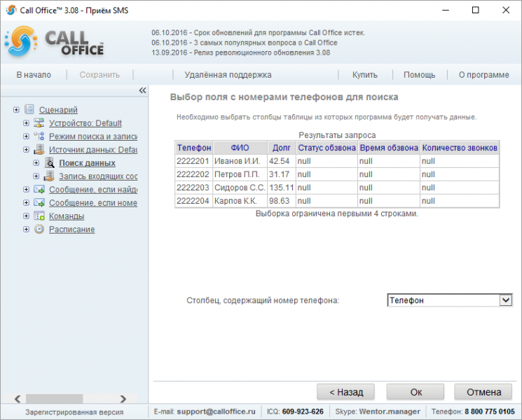Expand the Сообщение, если номер node
This screenshot has height=420, width=522.
click(x=27, y=203)
